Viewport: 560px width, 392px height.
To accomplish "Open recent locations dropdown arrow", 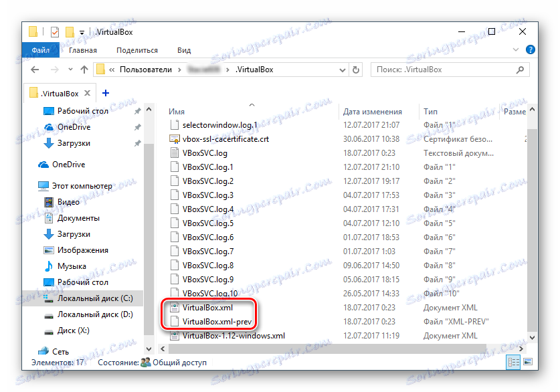I will pyautogui.click(x=70, y=70).
